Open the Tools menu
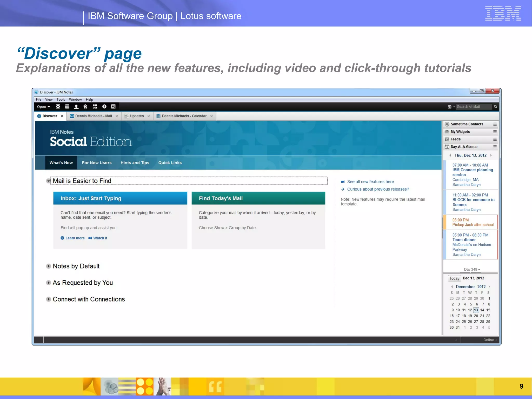Screen dimensions: 532x399 [x=61, y=99]
